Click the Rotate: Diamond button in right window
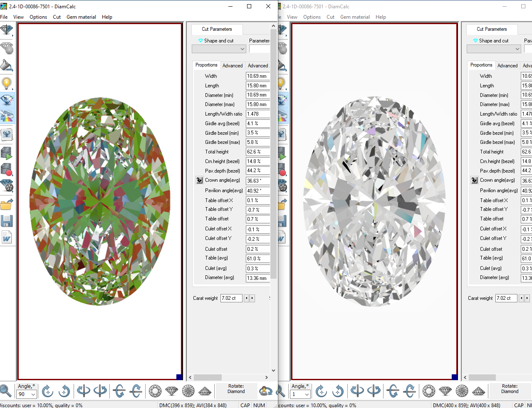532x408 pixels. (510, 391)
